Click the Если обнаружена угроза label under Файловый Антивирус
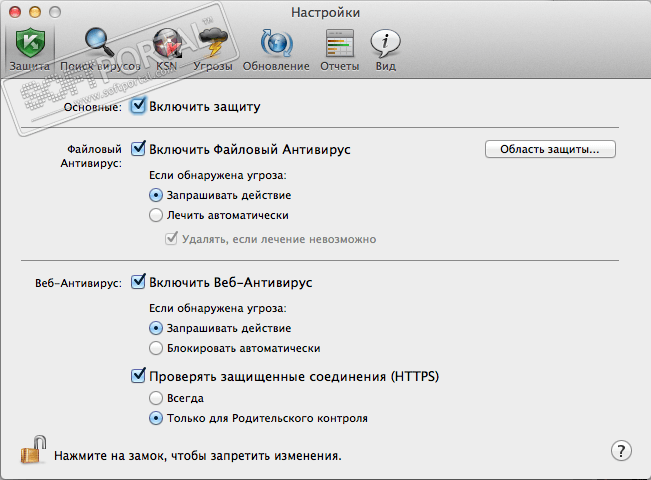Screen dimensions: 651x480 click(x=218, y=175)
